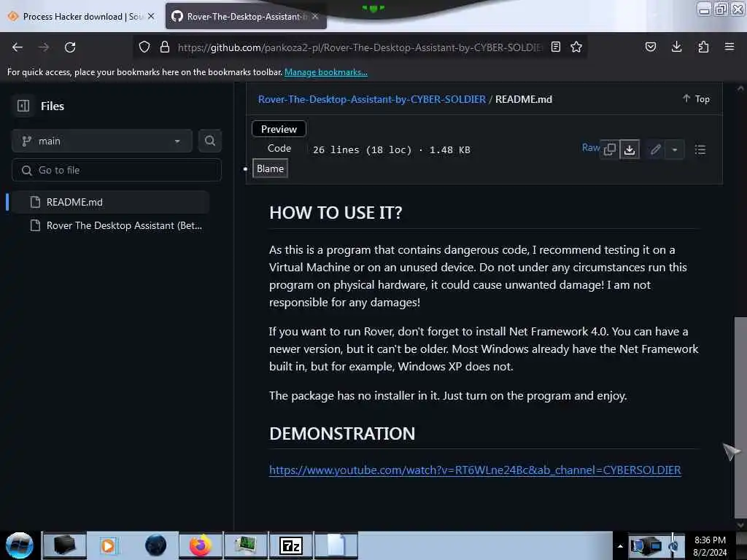Go back to the previous page

(18, 47)
